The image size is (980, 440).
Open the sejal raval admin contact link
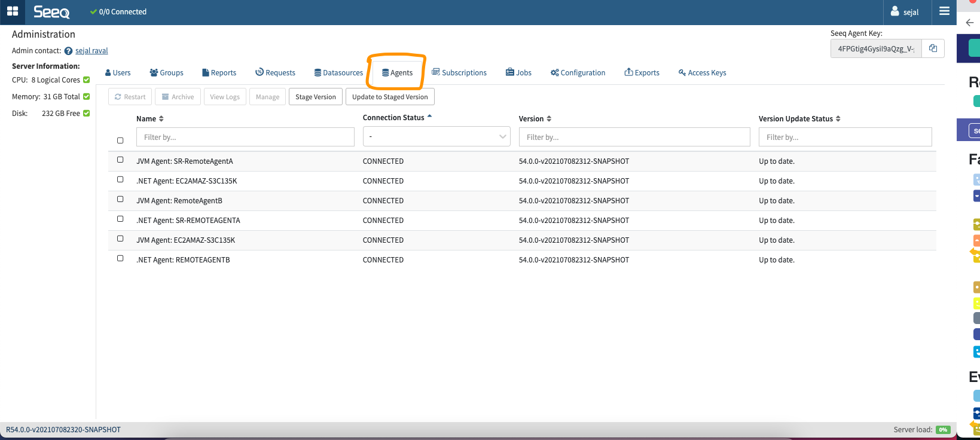tap(91, 51)
